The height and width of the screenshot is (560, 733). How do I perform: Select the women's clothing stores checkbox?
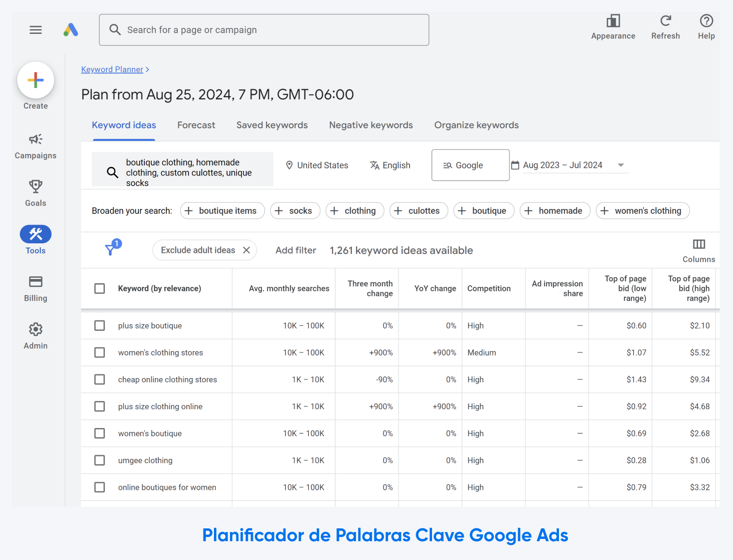99,352
